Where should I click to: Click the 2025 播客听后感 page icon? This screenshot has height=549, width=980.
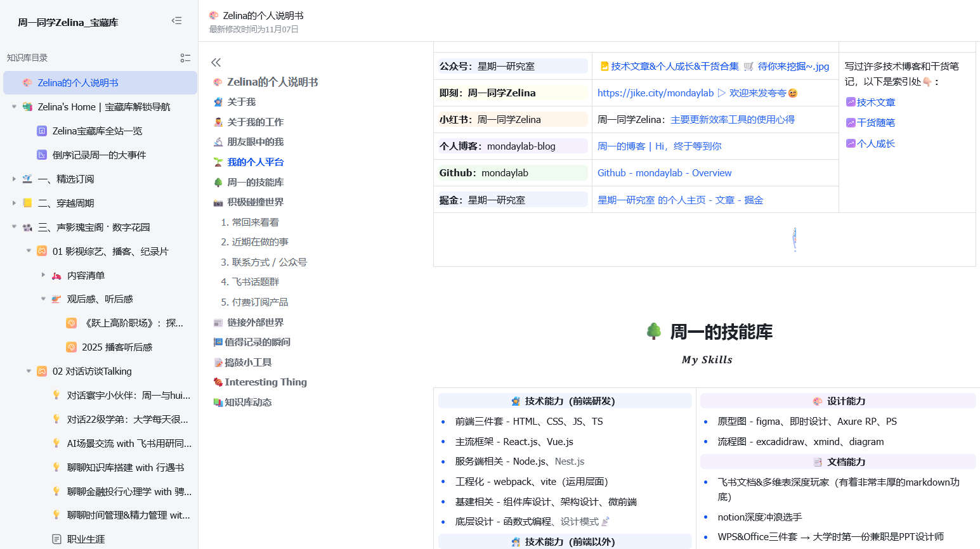pyautogui.click(x=71, y=347)
